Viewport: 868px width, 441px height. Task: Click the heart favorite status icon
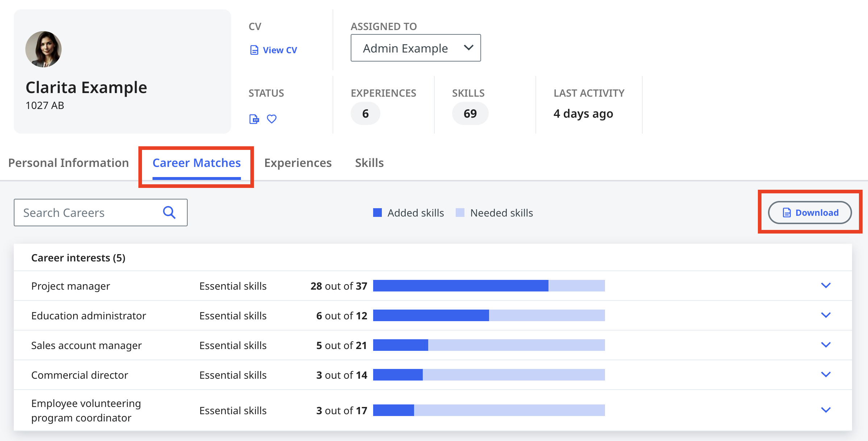[x=272, y=119]
